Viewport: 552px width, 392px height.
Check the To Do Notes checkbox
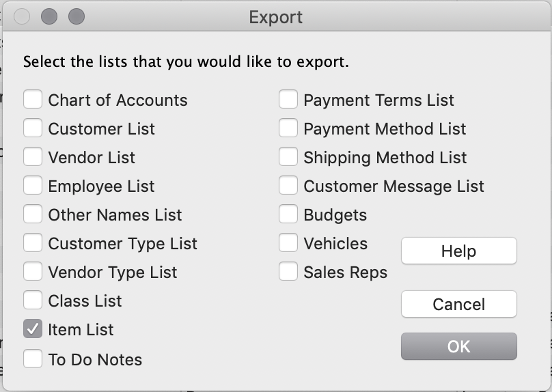(33, 359)
